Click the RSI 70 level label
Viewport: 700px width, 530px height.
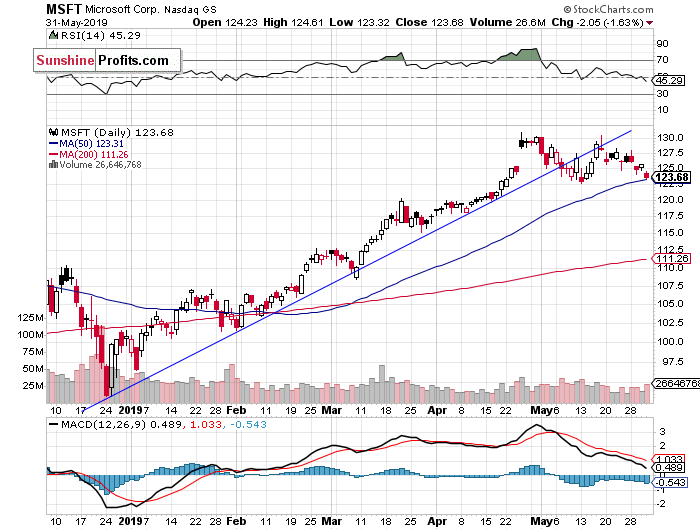(x=662, y=60)
